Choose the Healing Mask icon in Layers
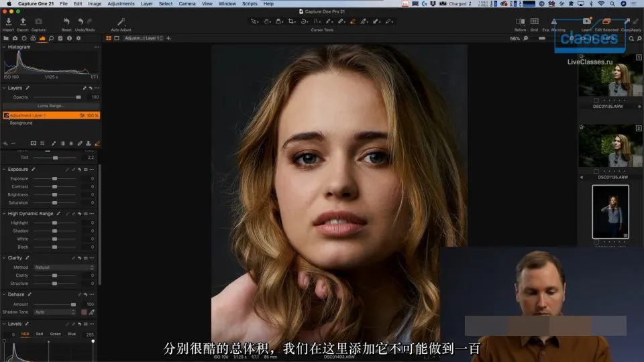 click(80, 143)
